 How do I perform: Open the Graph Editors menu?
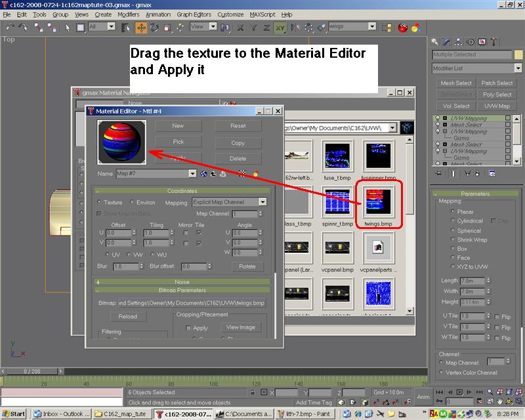click(x=194, y=14)
